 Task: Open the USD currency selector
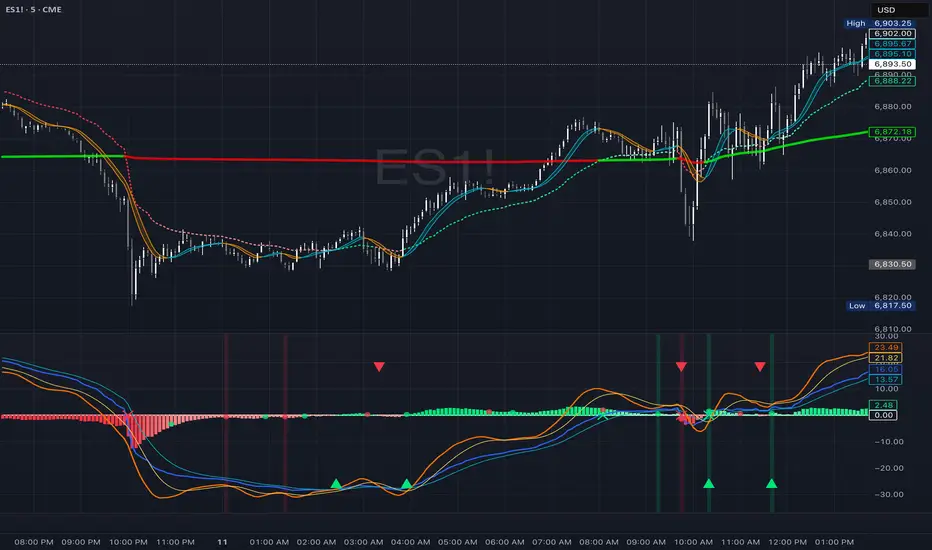[x=886, y=10]
